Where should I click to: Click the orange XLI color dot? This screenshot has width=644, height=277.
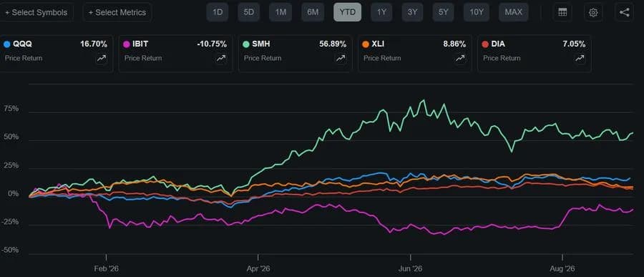coord(366,44)
